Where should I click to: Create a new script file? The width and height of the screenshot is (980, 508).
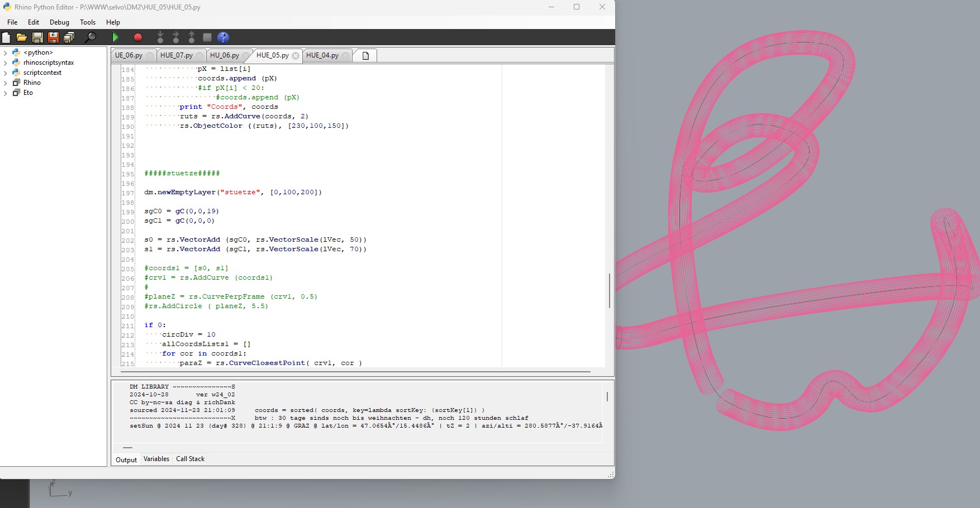click(x=6, y=37)
